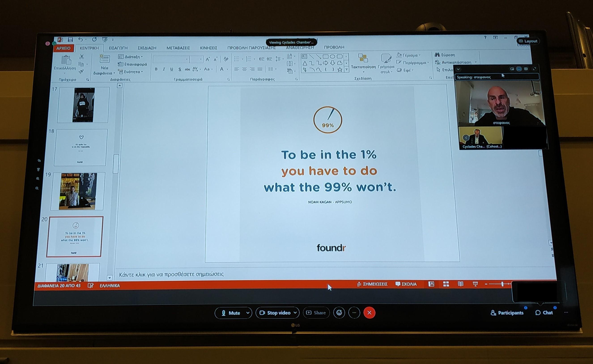
Task: Click the notes field Κάντε κλικ για να προσθέσετε σημειώσεις
Action: pos(171,274)
